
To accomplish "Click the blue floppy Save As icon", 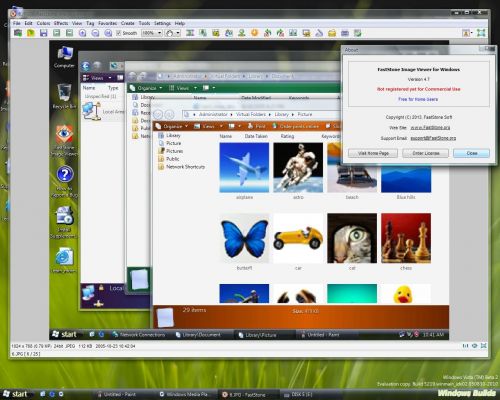I will click(44, 33).
